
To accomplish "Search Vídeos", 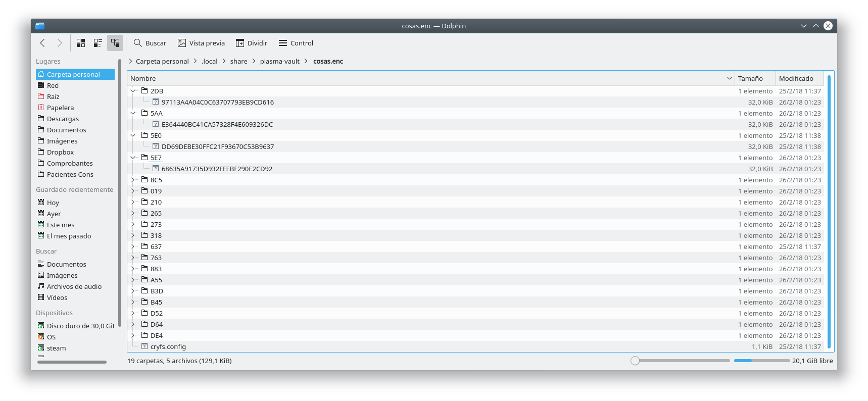I will tap(75, 297).
